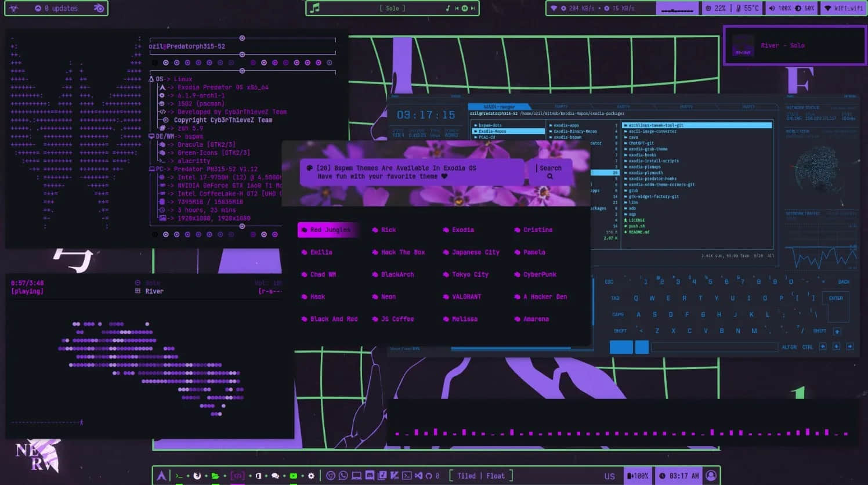Select the Tokyo City theme
The height and width of the screenshot is (485, 868).
465,274
